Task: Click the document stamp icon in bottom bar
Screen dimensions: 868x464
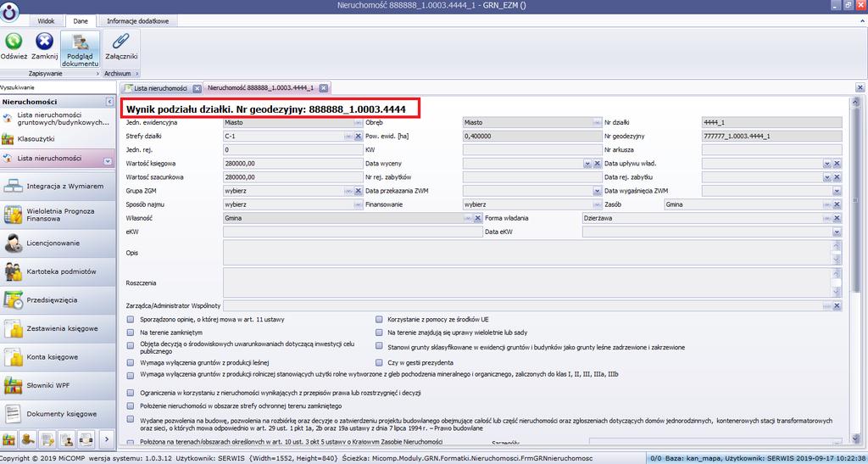Action: [67, 439]
